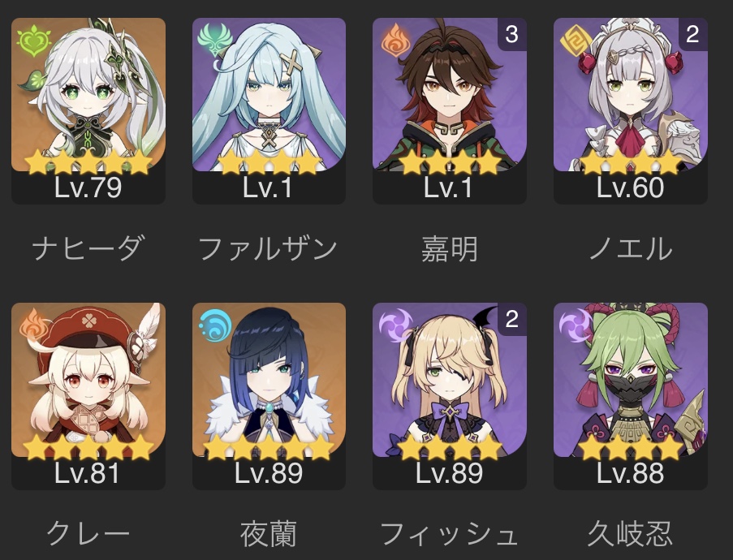This screenshot has height=560, width=733.
Task: Open the ノエル character card
Action: pos(630,111)
